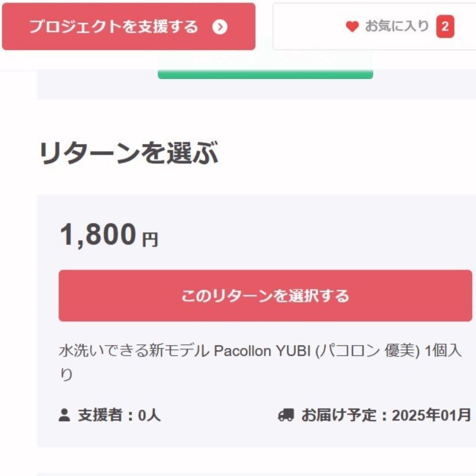Click the delivery truck icon

tap(286, 415)
